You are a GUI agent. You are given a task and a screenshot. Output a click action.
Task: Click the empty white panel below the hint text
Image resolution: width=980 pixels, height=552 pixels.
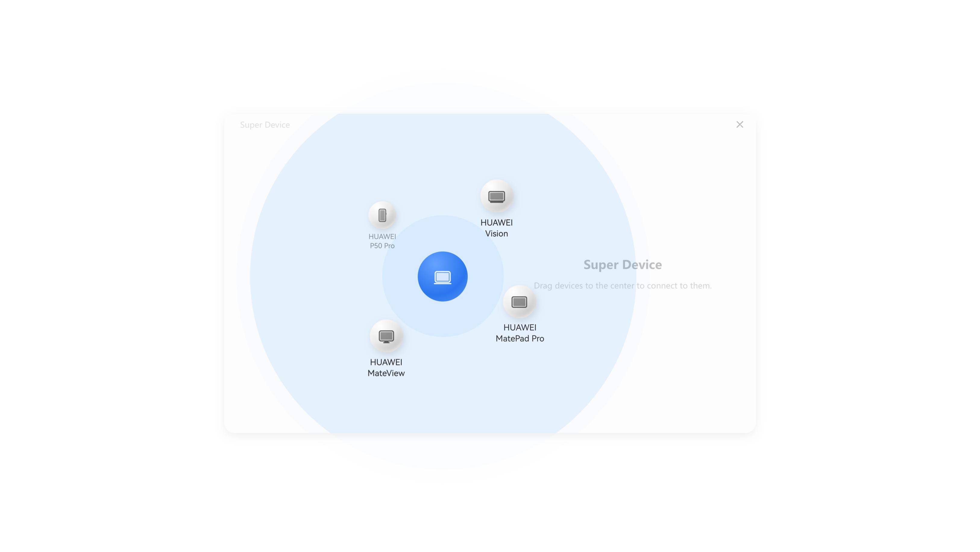click(685, 362)
